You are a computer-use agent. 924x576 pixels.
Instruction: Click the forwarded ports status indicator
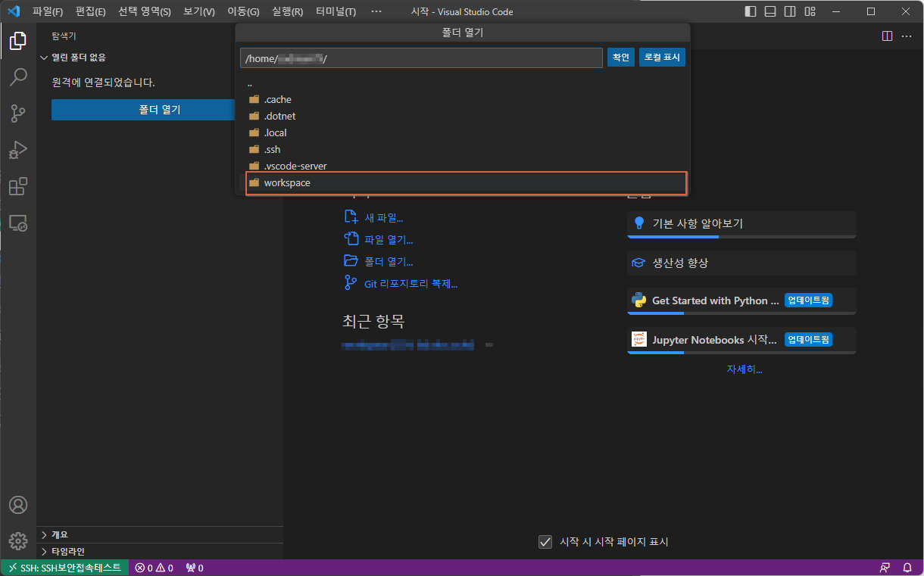(x=195, y=568)
